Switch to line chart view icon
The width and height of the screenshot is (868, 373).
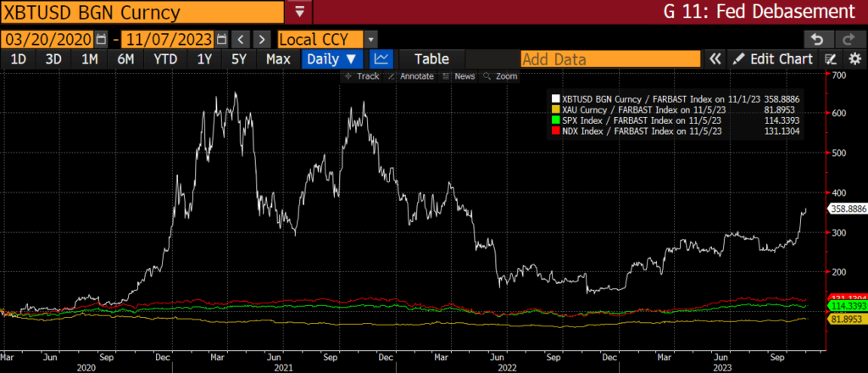point(381,59)
